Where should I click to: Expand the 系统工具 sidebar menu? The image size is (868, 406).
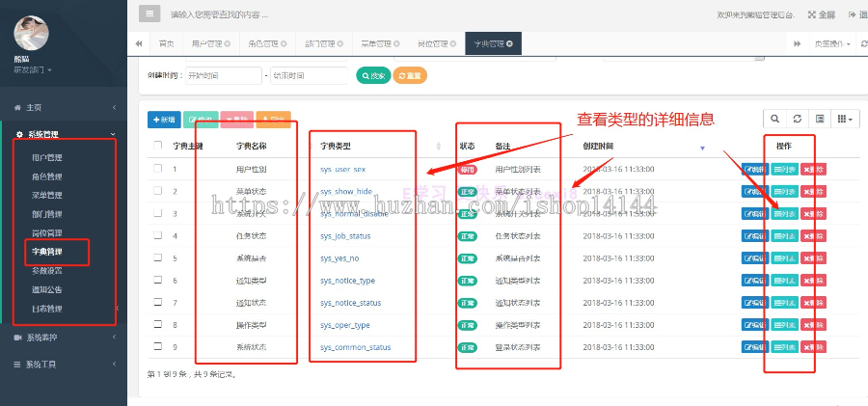[64, 365]
